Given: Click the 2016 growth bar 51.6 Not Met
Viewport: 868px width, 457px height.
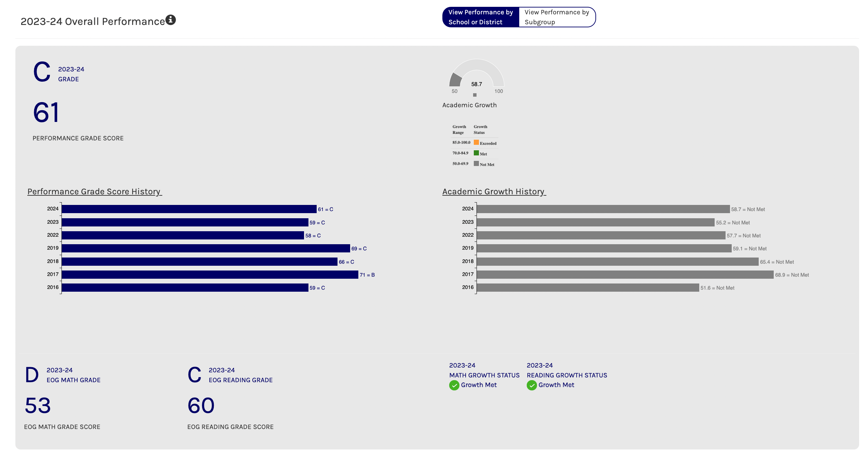Looking at the screenshot, I should [588, 288].
